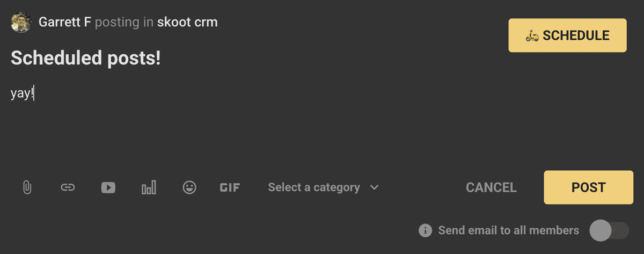Click the Garrett F author name
Image resolution: width=644 pixels, height=254 pixels.
pyautogui.click(x=64, y=22)
